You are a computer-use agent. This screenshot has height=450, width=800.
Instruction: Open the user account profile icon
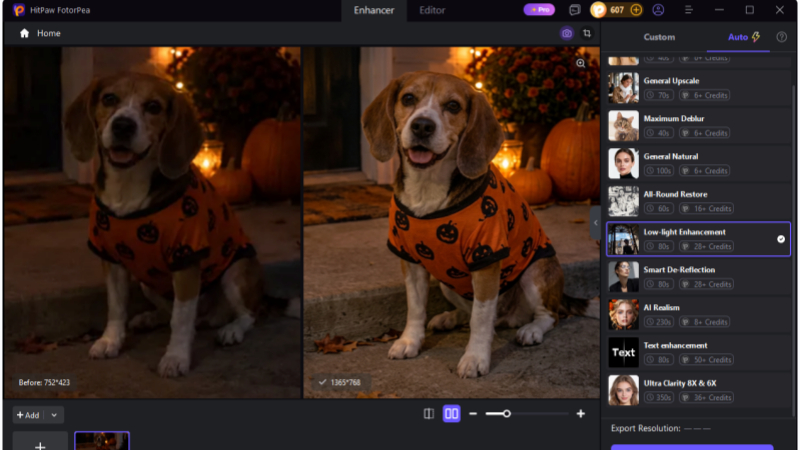pyautogui.click(x=658, y=10)
